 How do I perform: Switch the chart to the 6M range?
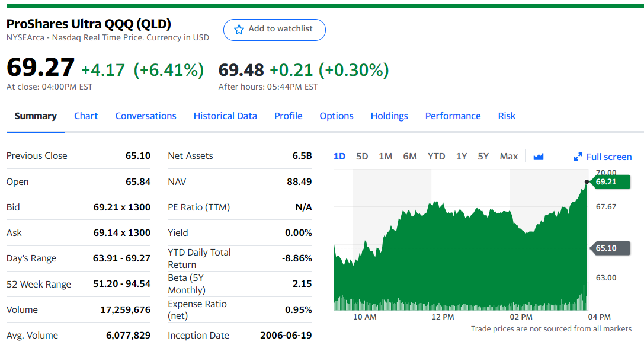409,157
